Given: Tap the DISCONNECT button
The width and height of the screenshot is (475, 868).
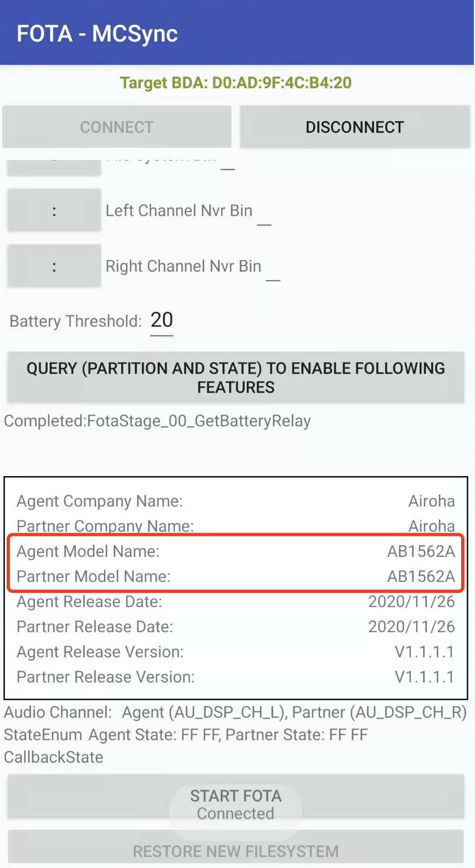Looking at the screenshot, I should 354,127.
